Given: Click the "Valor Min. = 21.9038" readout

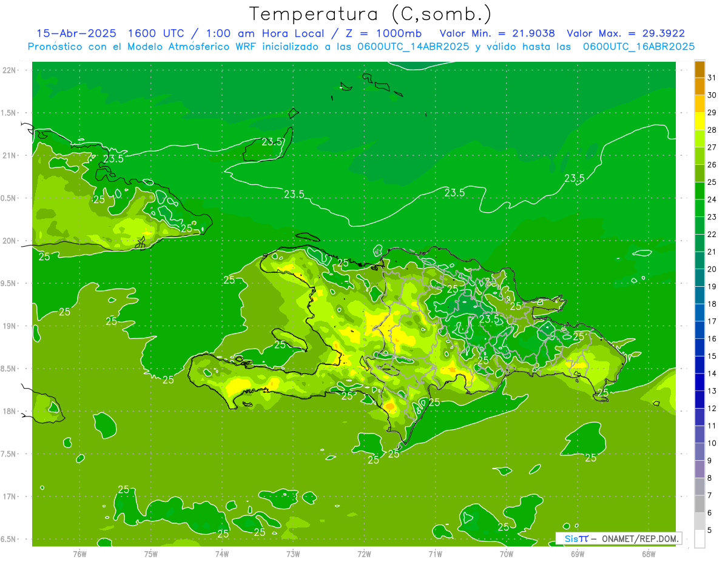Looking at the screenshot, I should click(497, 33).
